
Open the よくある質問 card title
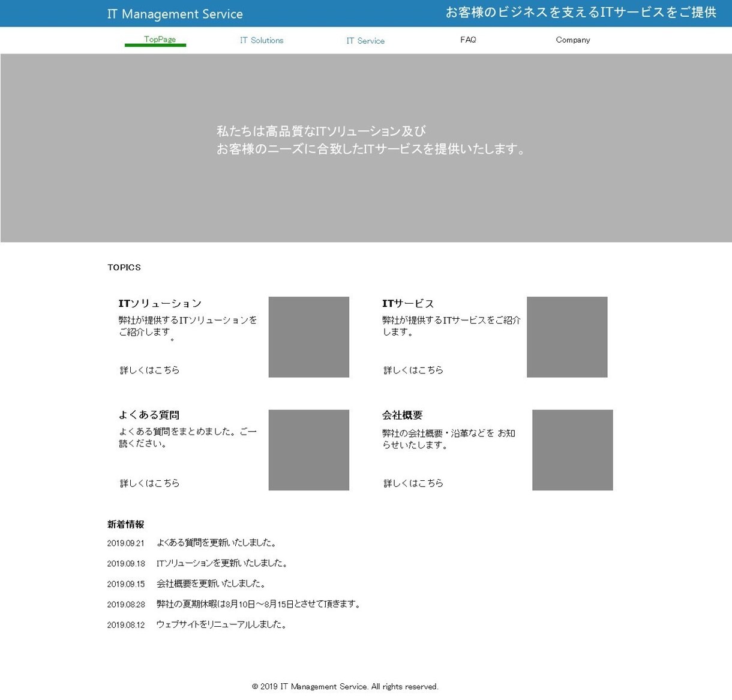click(149, 415)
